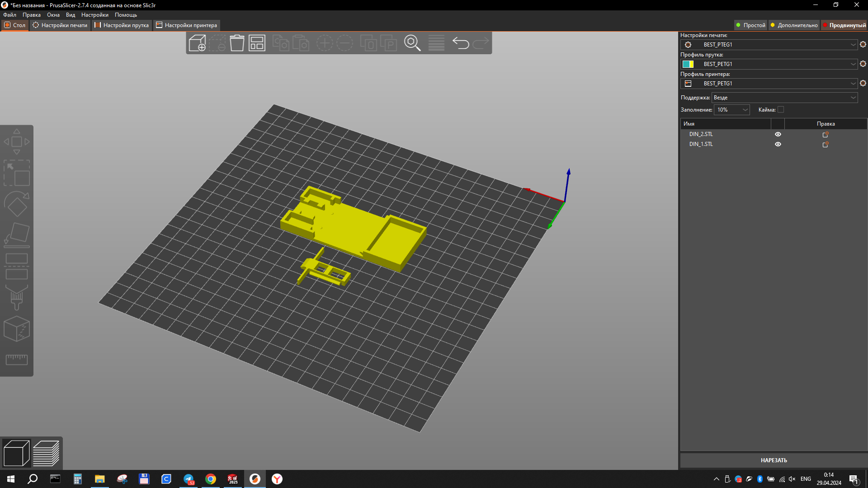Screen dimensions: 868x488
Task: Click the Arrange objects icon
Action: coord(257,43)
